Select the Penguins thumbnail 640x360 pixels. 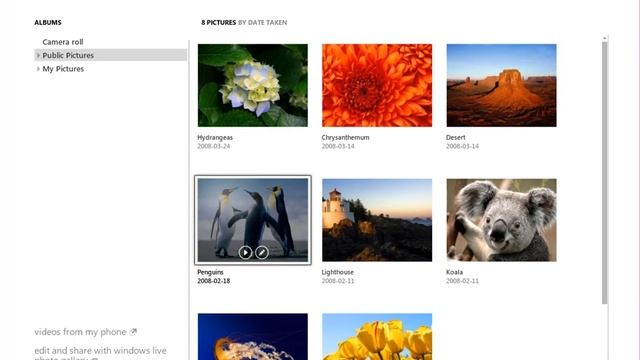253,220
